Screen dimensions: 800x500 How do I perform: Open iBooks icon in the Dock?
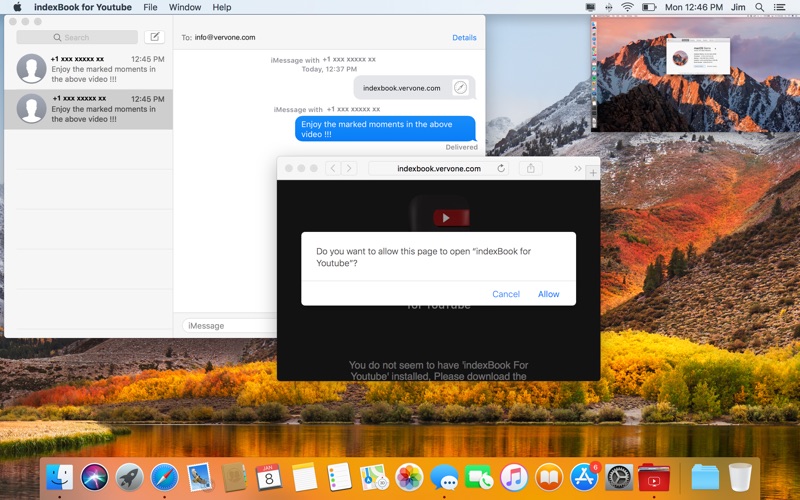click(x=549, y=478)
